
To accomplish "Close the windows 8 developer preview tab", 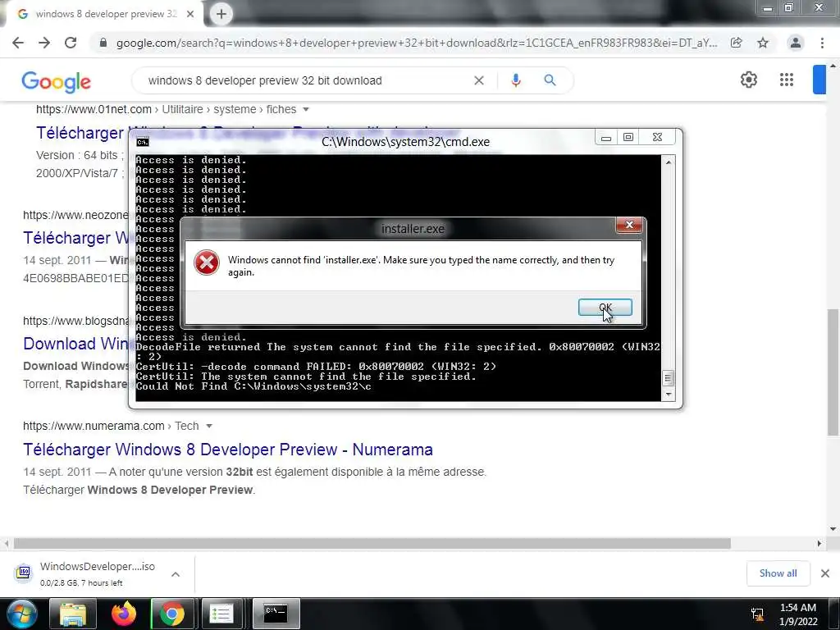I will pyautogui.click(x=190, y=14).
